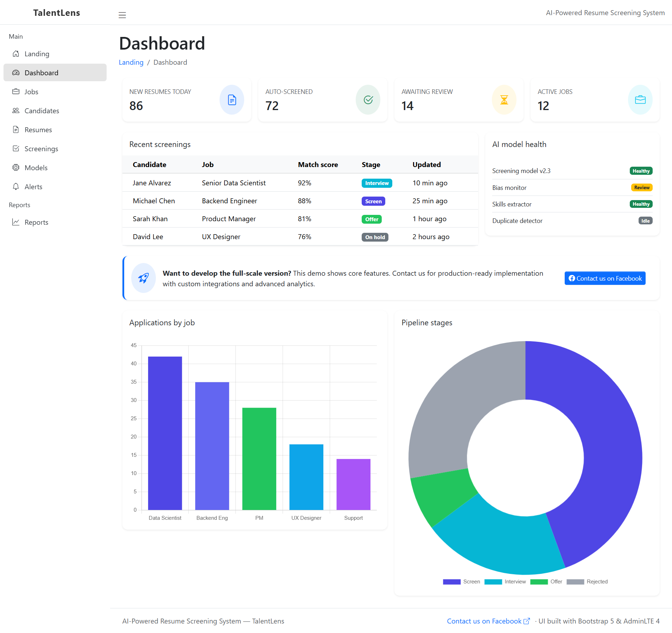
Task: Click the Jobs briefcase icon in sidebar
Action: [16, 91]
